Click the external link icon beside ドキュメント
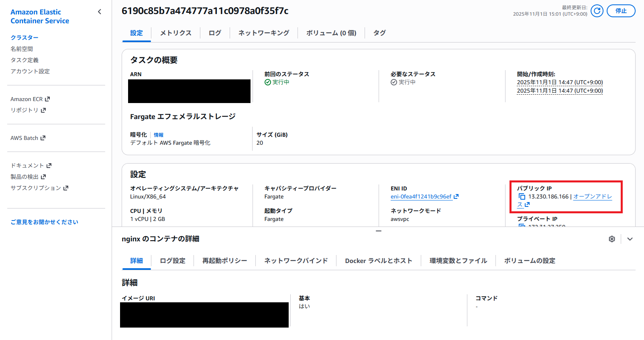The width and height of the screenshot is (644, 340). coord(49,166)
